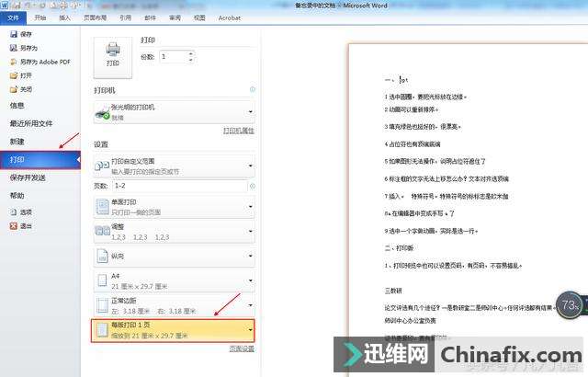
Task: Click the printer info icon beside 打印机
Action: click(x=253, y=89)
